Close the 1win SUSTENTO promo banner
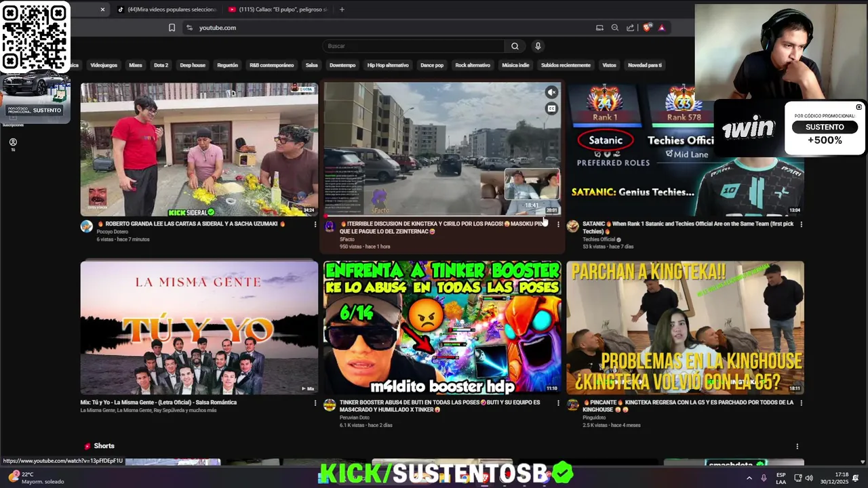This screenshot has height=488, width=868. (859, 107)
